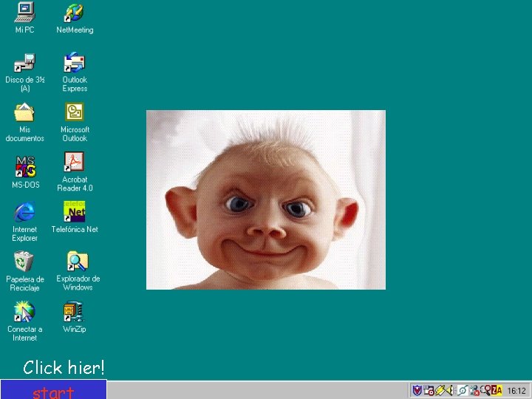Open the volume speaker tray icon
Screen dimensions: 532x399
click(x=450, y=391)
